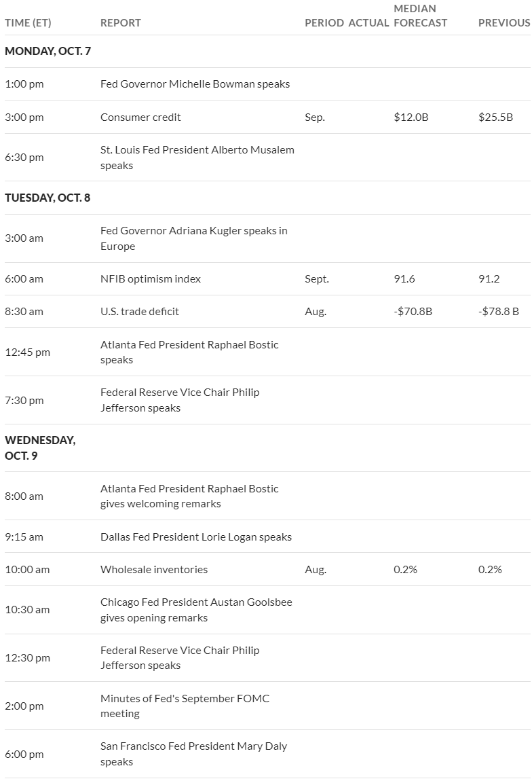Image resolution: width=532 pixels, height=781 pixels.
Task: Click Chicago Fed President Austan Goolsbee entry
Action: [196, 610]
